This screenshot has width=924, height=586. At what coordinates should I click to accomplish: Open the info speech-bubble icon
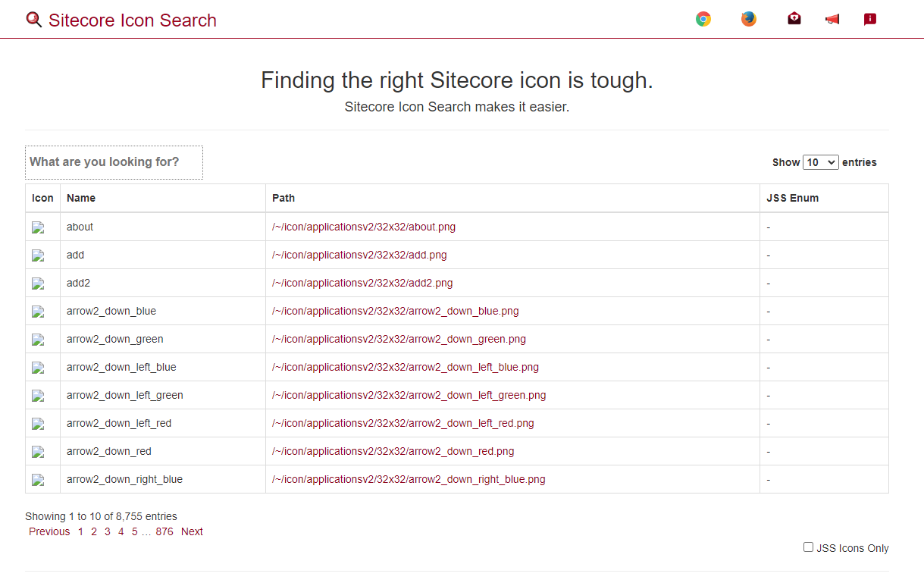click(870, 19)
